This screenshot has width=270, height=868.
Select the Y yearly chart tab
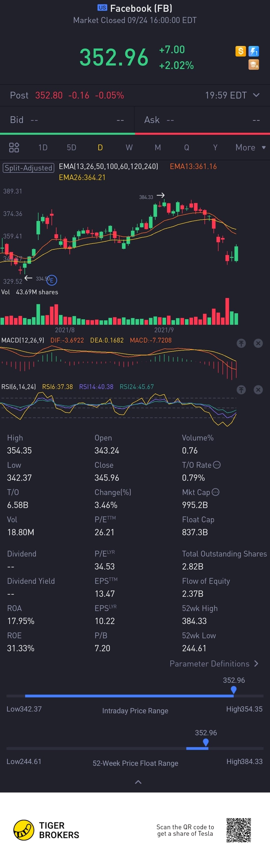(x=215, y=147)
